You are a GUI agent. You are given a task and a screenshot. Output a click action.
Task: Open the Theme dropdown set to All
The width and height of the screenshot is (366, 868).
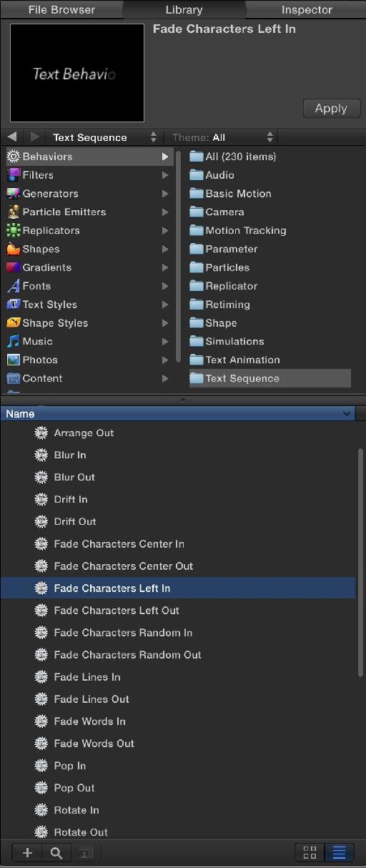point(222,137)
